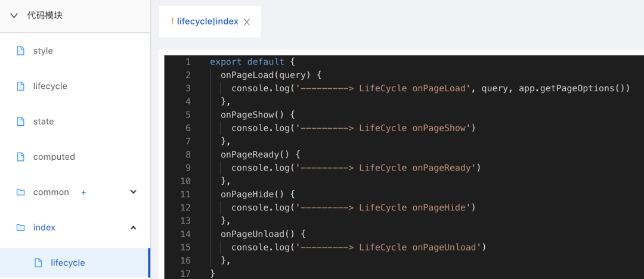Click line number 15 in gutter

click(185, 247)
